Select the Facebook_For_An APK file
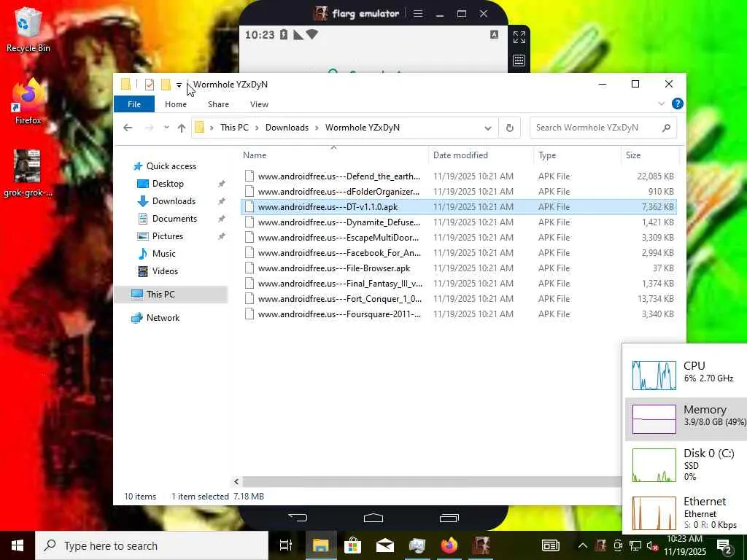The image size is (747, 560). 458,253
